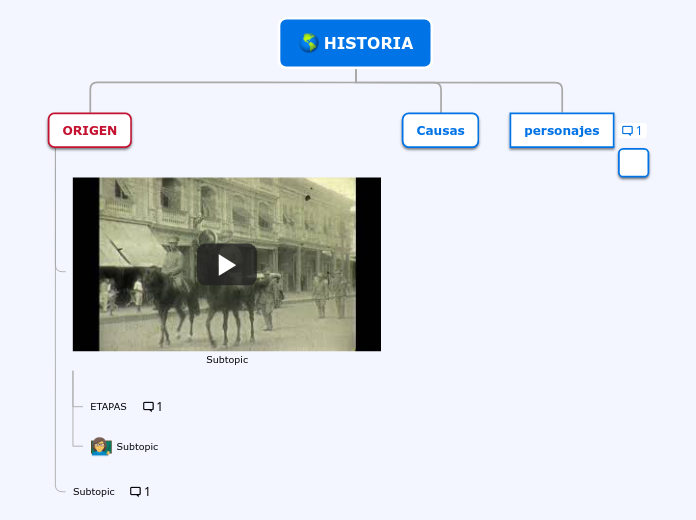
Task: Select the ETAPAS subtopic
Action: [x=108, y=407]
